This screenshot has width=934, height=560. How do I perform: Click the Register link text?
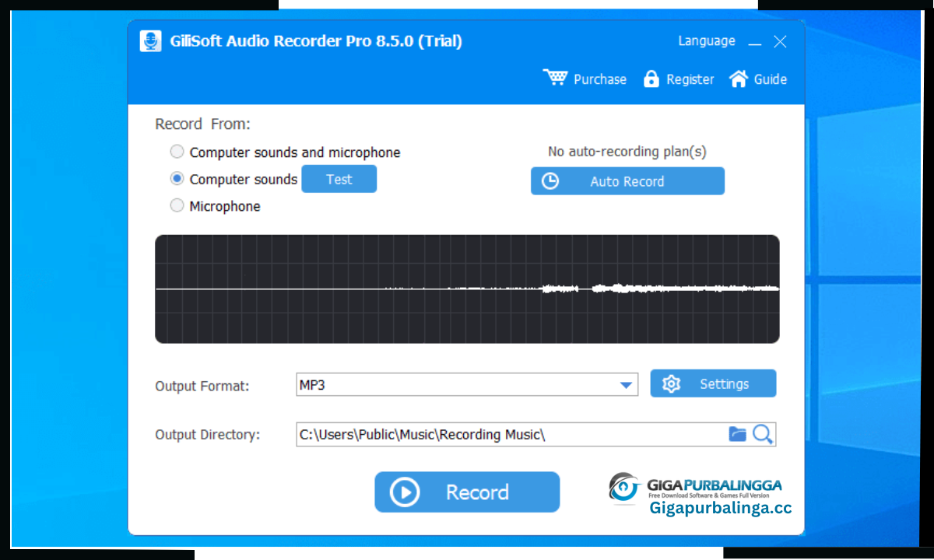(x=690, y=79)
